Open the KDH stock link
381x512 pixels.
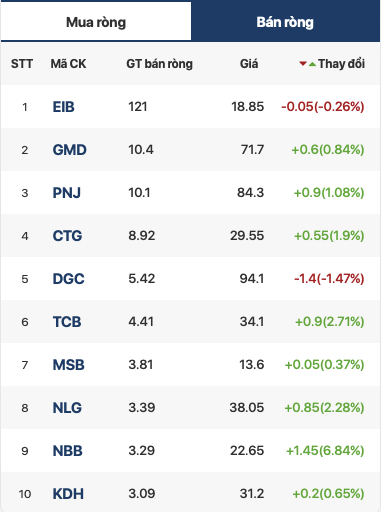(68, 494)
